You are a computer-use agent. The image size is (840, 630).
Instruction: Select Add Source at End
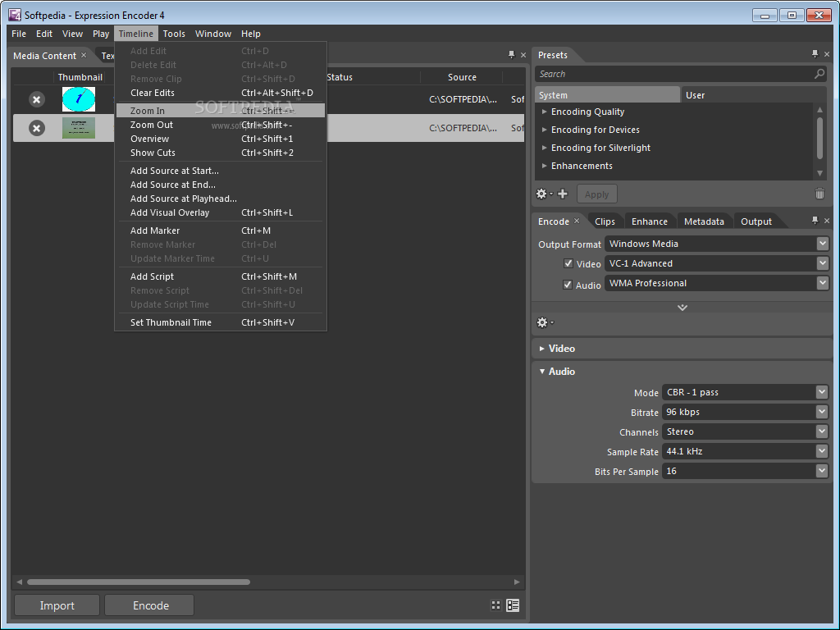point(220,185)
